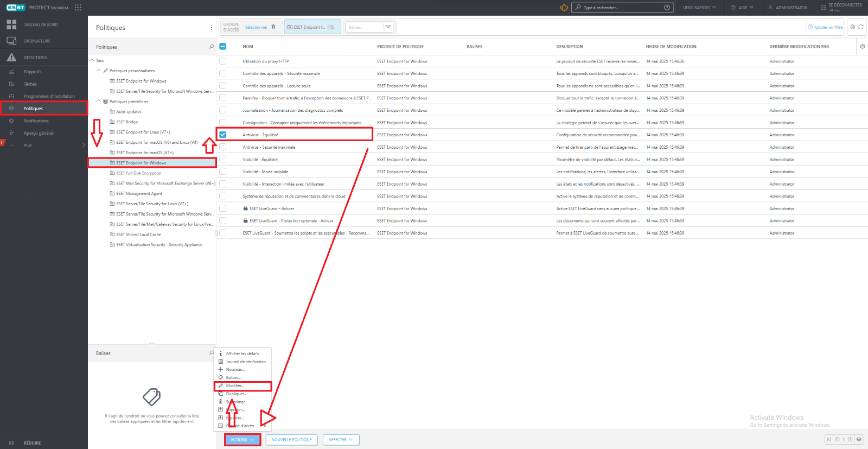Image resolution: width=868 pixels, height=449 pixels.
Task: Toggle the select-all checkbox in the table header
Action: (x=223, y=47)
